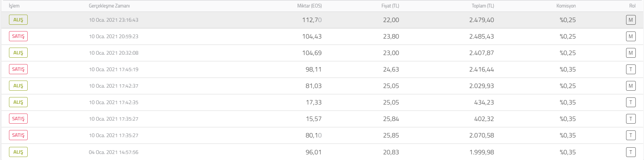Click the Gerçekleşme Zamanı column header
This screenshot has width=644, height=160.
click(x=109, y=6)
